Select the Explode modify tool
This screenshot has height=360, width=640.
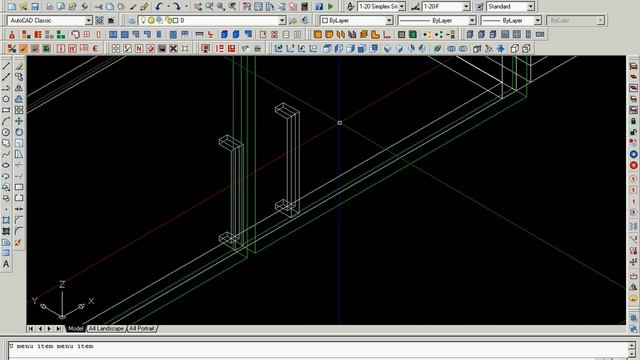[x=19, y=242]
